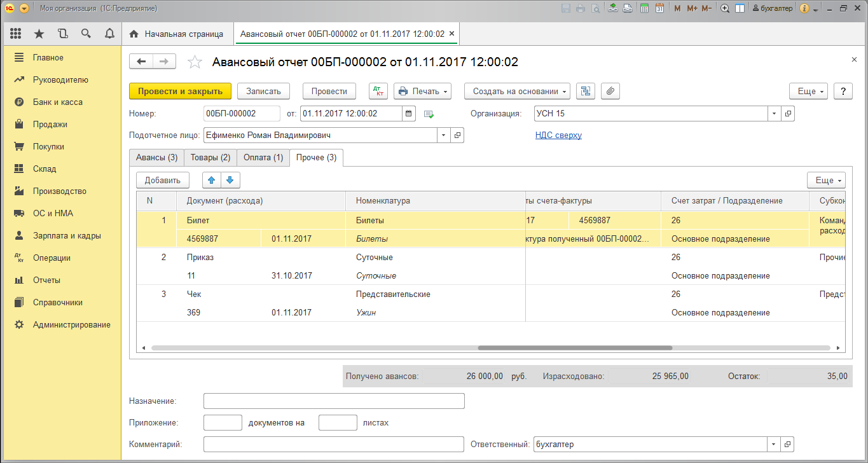The image size is (868, 463).
Task: Open Ответственный form button
Action: tap(788, 445)
